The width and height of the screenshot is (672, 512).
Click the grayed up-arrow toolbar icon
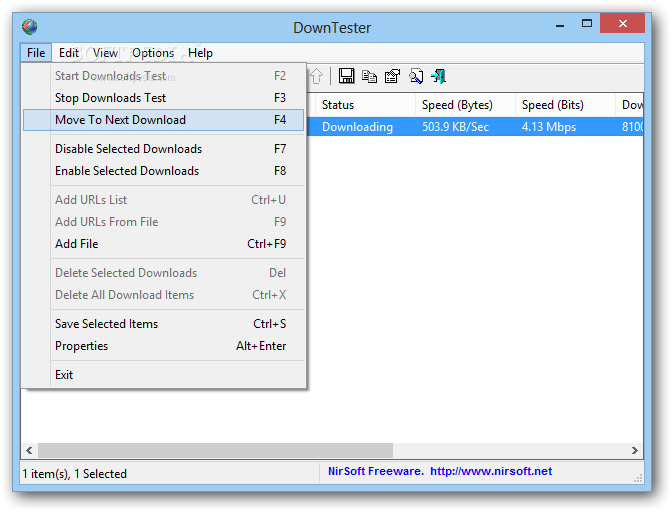[316, 76]
